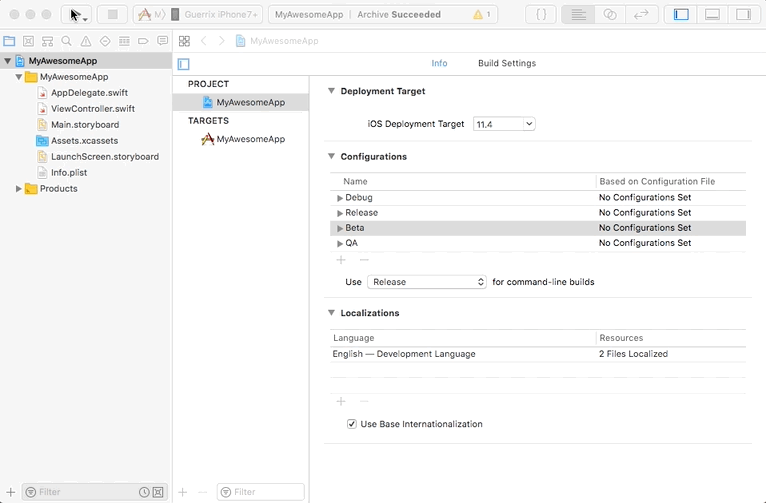The image size is (766, 503).
Task: Select the Standard editor button
Action: point(578,15)
